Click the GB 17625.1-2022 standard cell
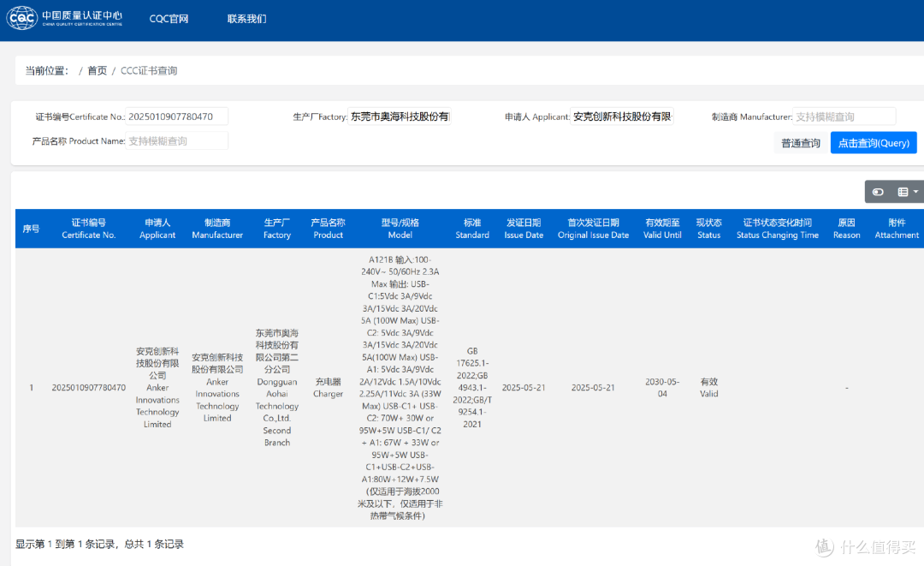This screenshot has height=566, width=924. tap(472, 387)
